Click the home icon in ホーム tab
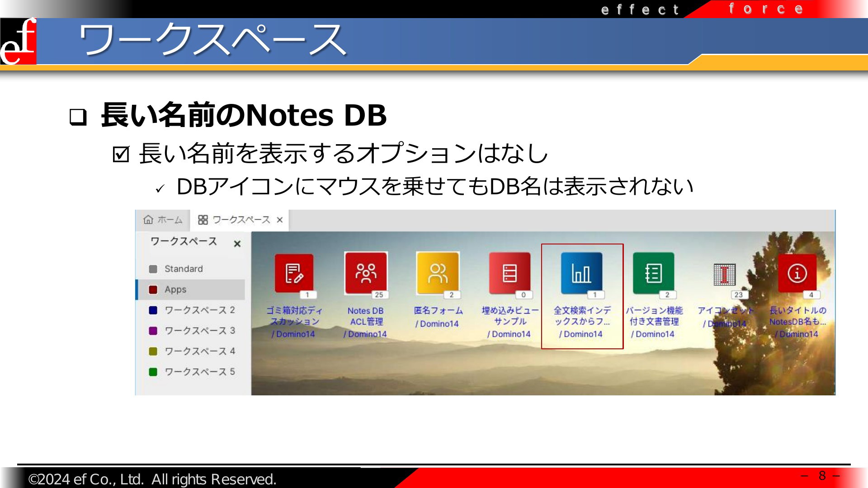This screenshot has height=488, width=868. pos(148,220)
